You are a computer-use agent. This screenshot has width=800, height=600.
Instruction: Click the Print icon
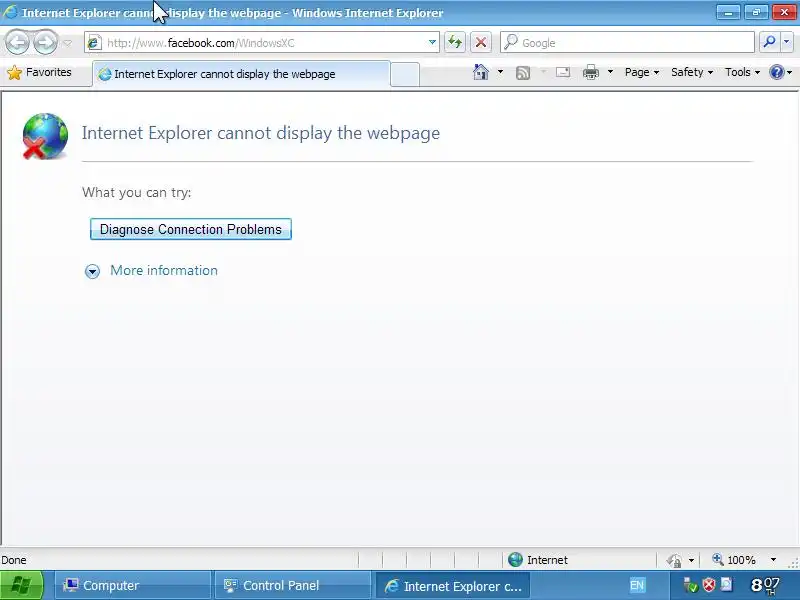tap(591, 72)
